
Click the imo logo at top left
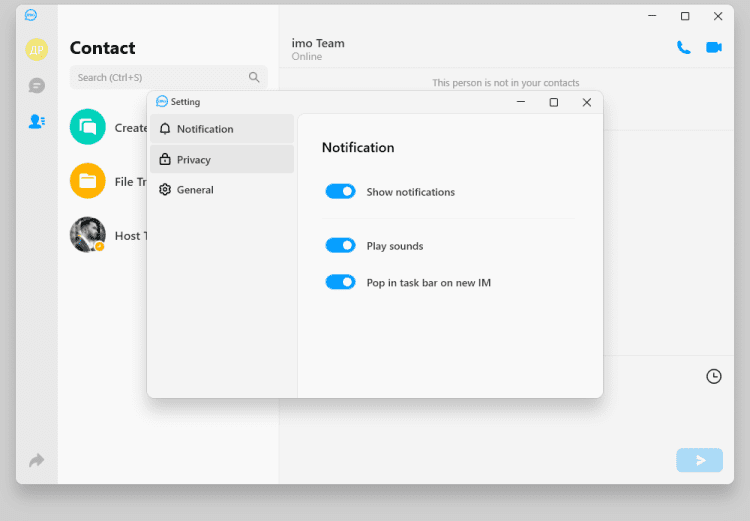click(x=31, y=15)
